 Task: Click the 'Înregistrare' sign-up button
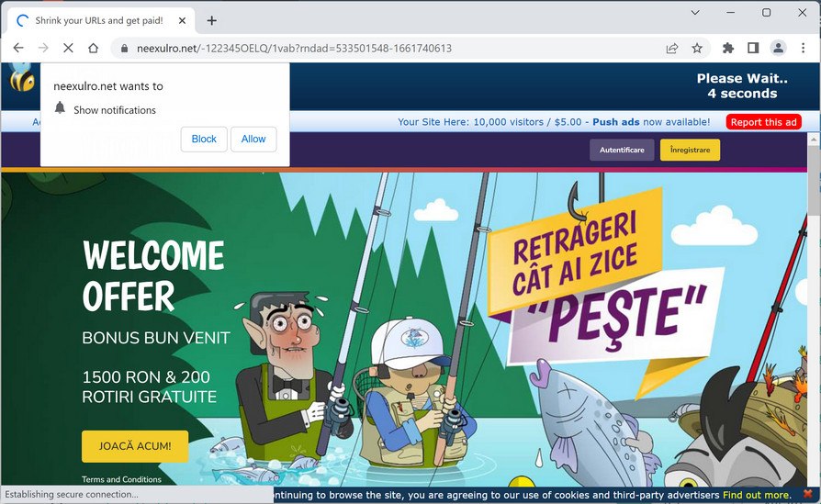click(x=690, y=150)
